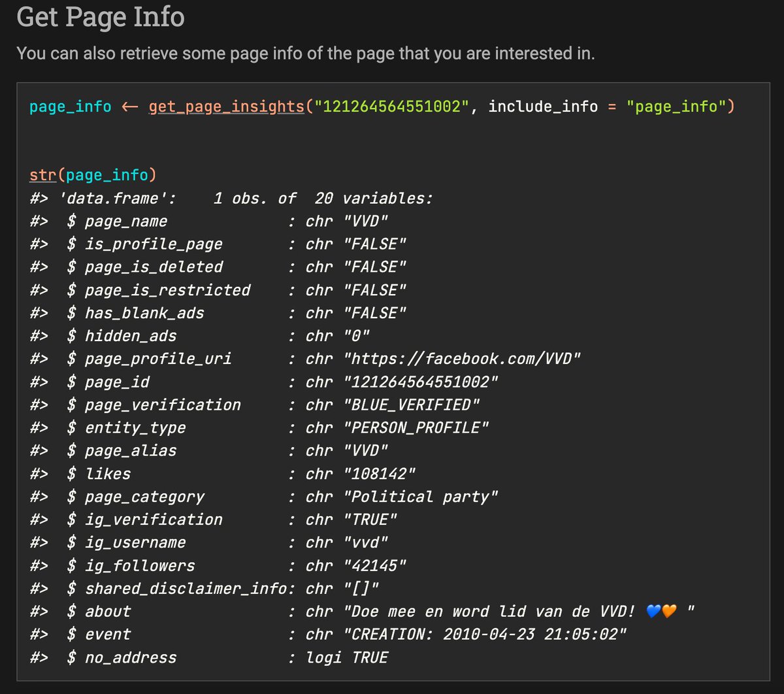Click the $ is_profile_page field
784x694 pixels.
(x=144, y=244)
